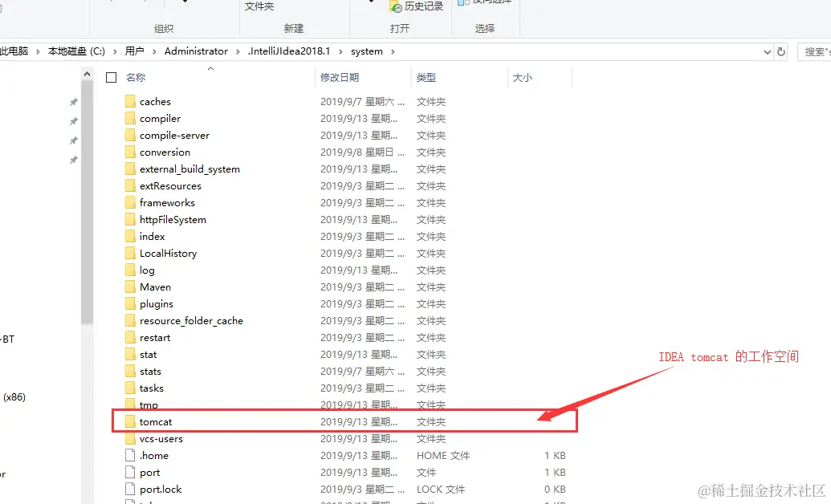831x504 pixels.
Task: Navigate to 本地磁盘 (C:) breadcrumb
Action: [76, 51]
